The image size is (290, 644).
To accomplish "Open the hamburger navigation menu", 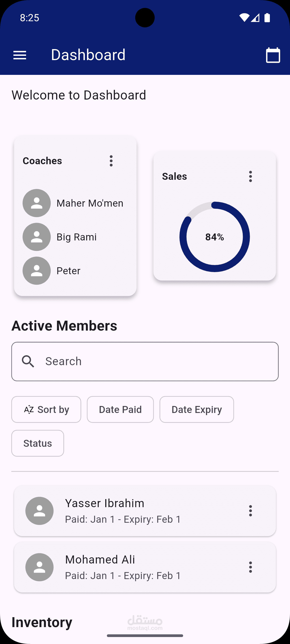I will (x=20, y=55).
